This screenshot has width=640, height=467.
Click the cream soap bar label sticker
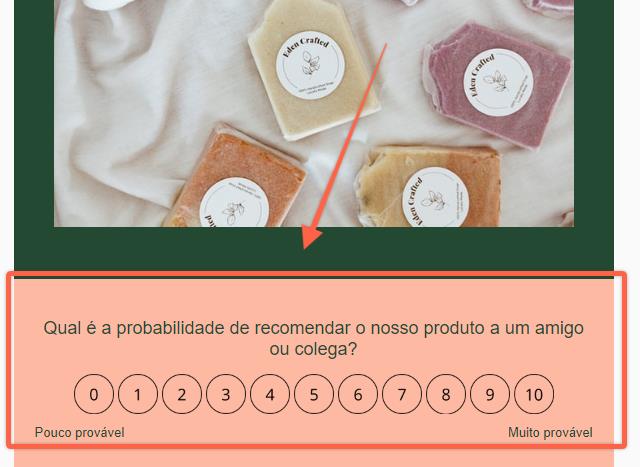click(310, 65)
